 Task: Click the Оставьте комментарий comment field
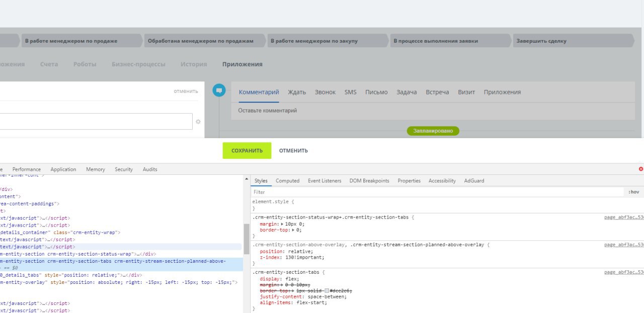click(x=432, y=111)
